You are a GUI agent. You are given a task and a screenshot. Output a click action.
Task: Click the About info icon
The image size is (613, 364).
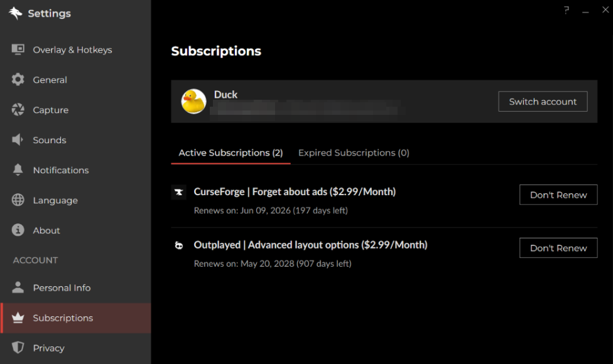[x=18, y=230]
